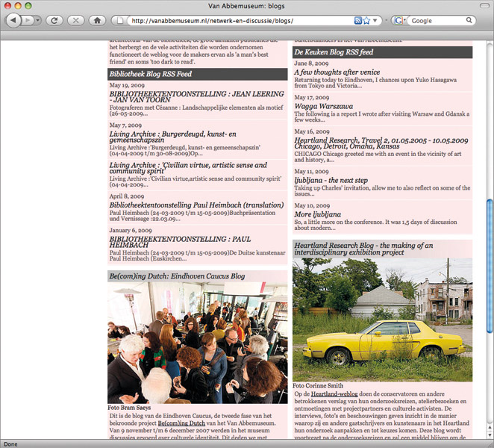
Task: Open 'Heartland Research, Travel 2' post
Action: click(x=381, y=143)
